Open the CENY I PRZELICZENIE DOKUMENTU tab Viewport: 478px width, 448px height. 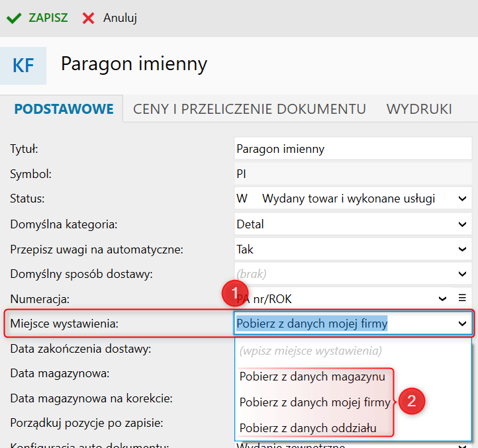(250, 109)
